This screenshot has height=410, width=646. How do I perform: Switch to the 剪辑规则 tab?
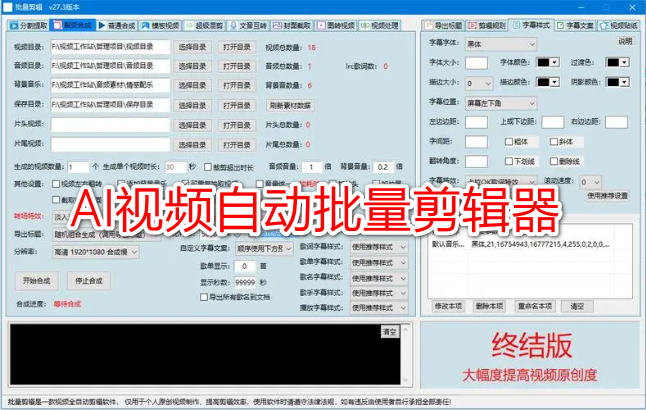point(487,26)
